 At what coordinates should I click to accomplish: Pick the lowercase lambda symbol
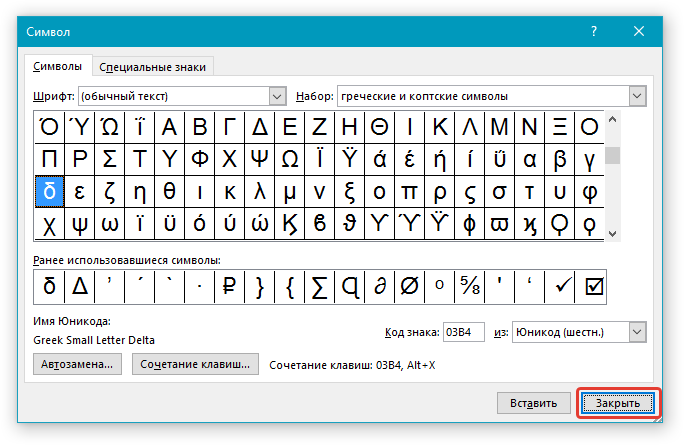260,192
